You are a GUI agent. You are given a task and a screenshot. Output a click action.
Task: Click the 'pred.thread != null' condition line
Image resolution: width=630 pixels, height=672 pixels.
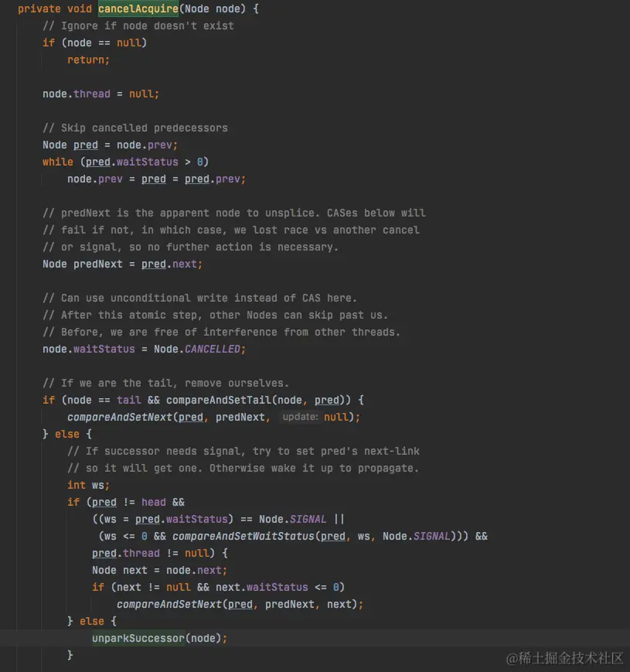[160, 553]
